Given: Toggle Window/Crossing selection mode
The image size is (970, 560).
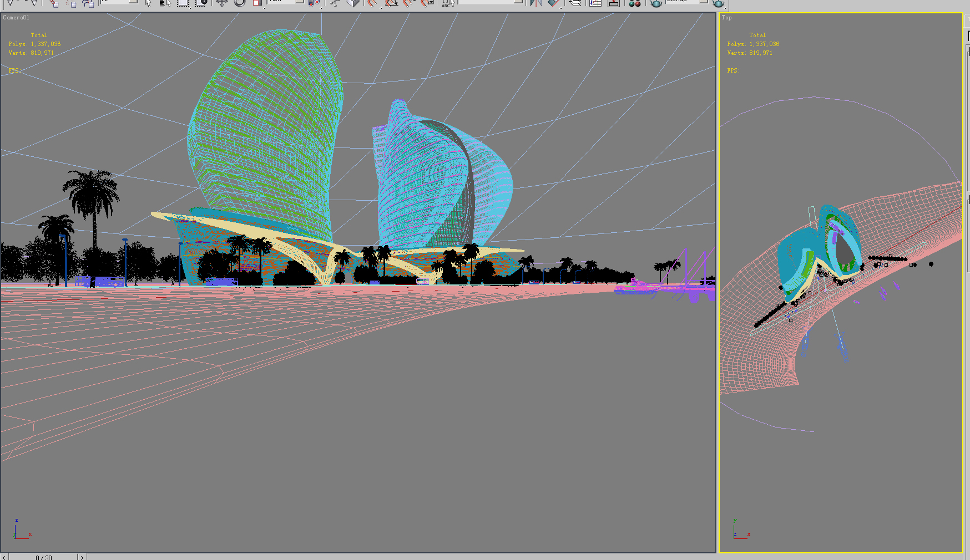Looking at the screenshot, I should click(x=201, y=3).
